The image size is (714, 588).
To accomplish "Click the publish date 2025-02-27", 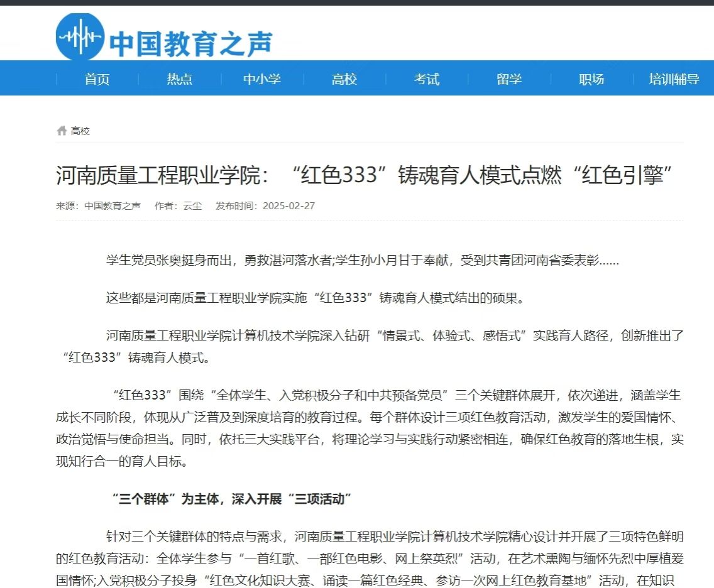I will click(x=288, y=206).
